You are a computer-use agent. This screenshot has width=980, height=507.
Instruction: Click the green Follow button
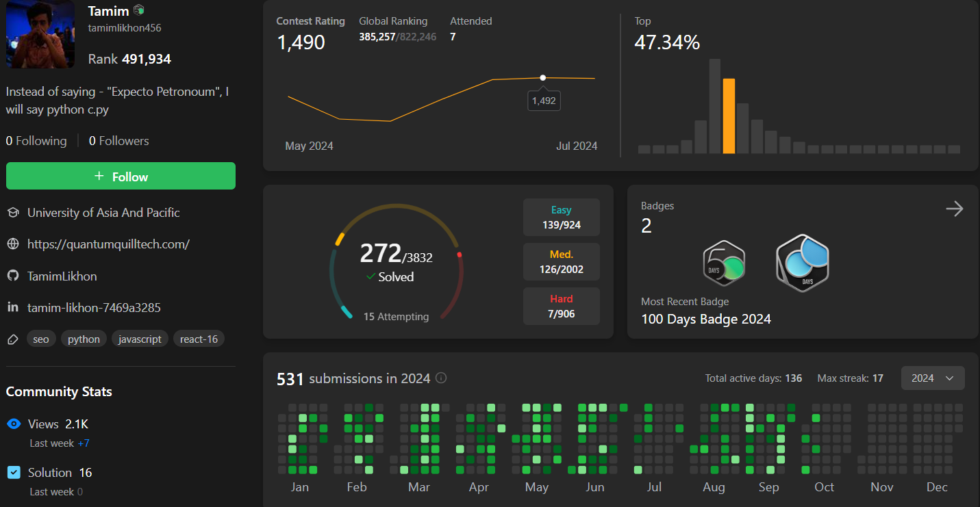(121, 176)
